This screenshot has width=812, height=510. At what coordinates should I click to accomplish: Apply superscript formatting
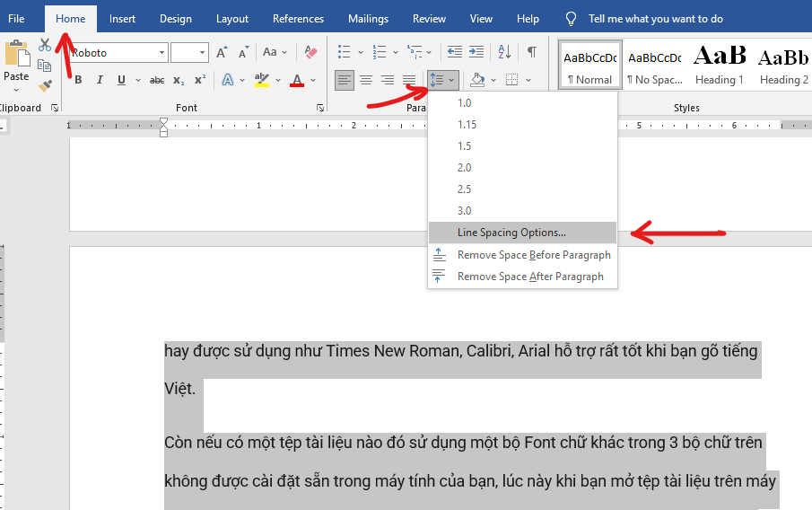click(x=200, y=80)
